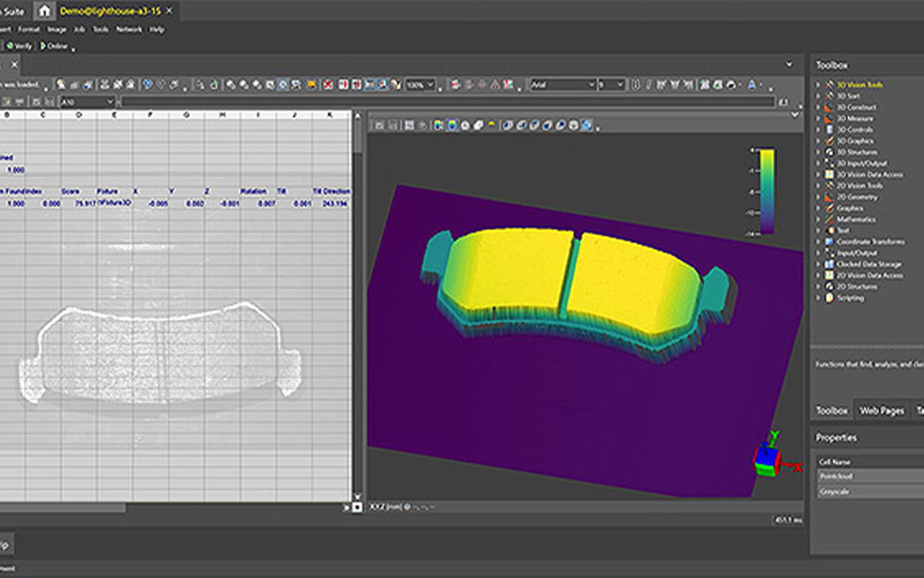Select 3D Input/Output in the Toolbox

pos(862,163)
